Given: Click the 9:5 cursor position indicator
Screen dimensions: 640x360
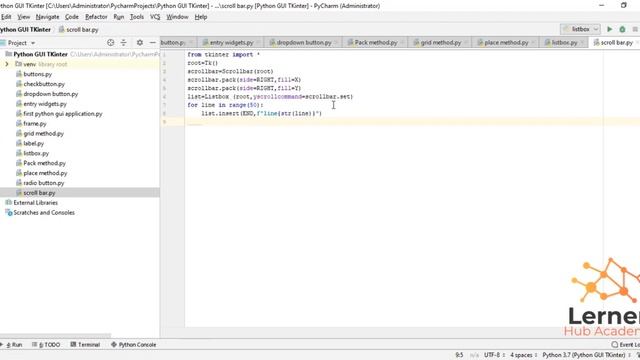Looking at the screenshot, I should click(x=459, y=355).
